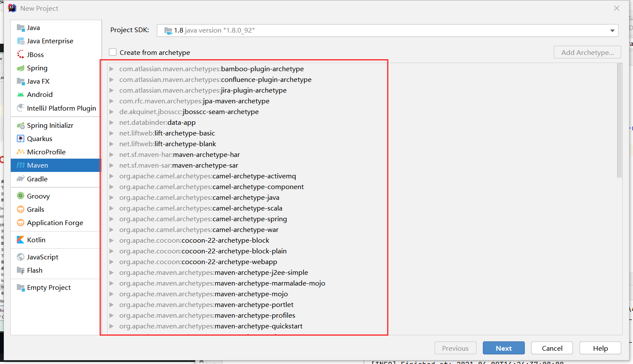Image resolution: width=633 pixels, height=364 pixels.
Task: Select maven-archetype-profiles archetype
Action: 207,315
